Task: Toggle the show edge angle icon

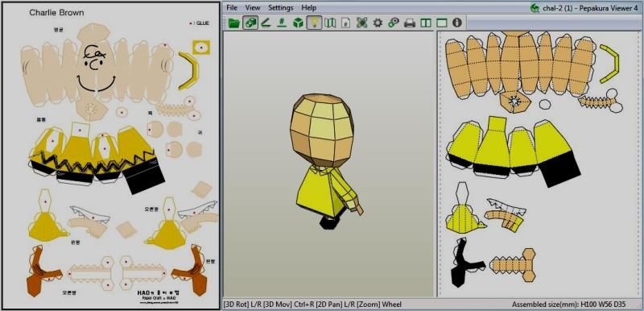Action: coord(266,23)
